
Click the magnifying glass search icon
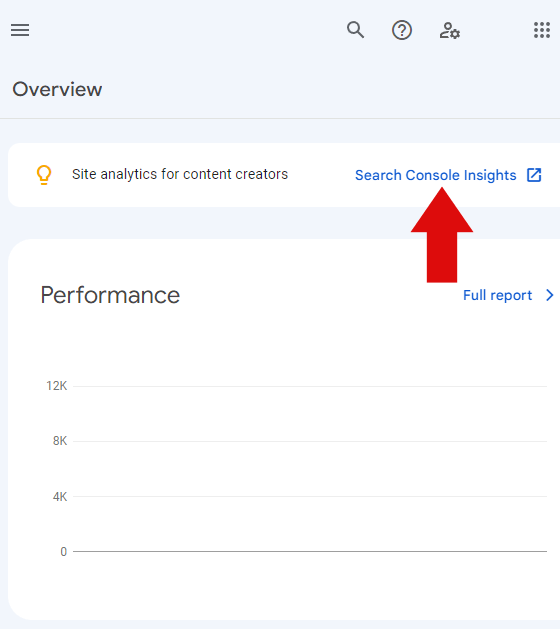pos(355,30)
